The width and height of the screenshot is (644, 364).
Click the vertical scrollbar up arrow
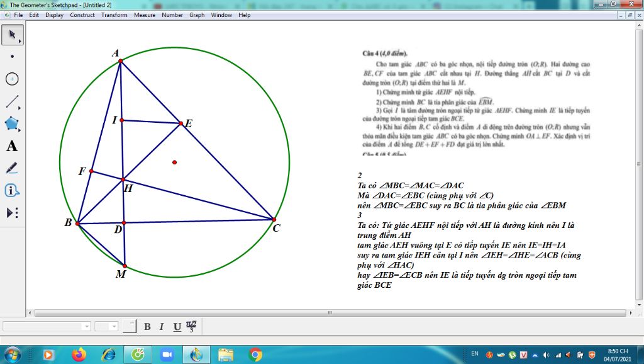(x=639, y=25)
